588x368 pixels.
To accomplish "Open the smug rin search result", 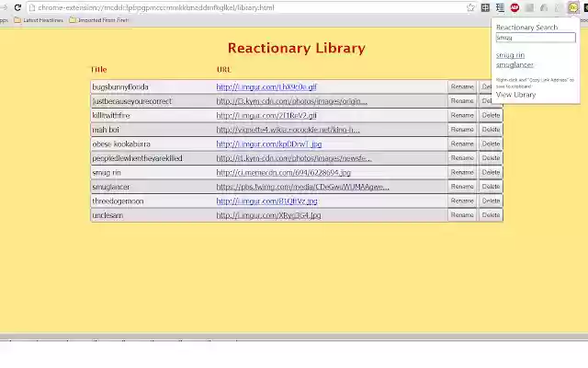I will pyautogui.click(x=510, y=55).
